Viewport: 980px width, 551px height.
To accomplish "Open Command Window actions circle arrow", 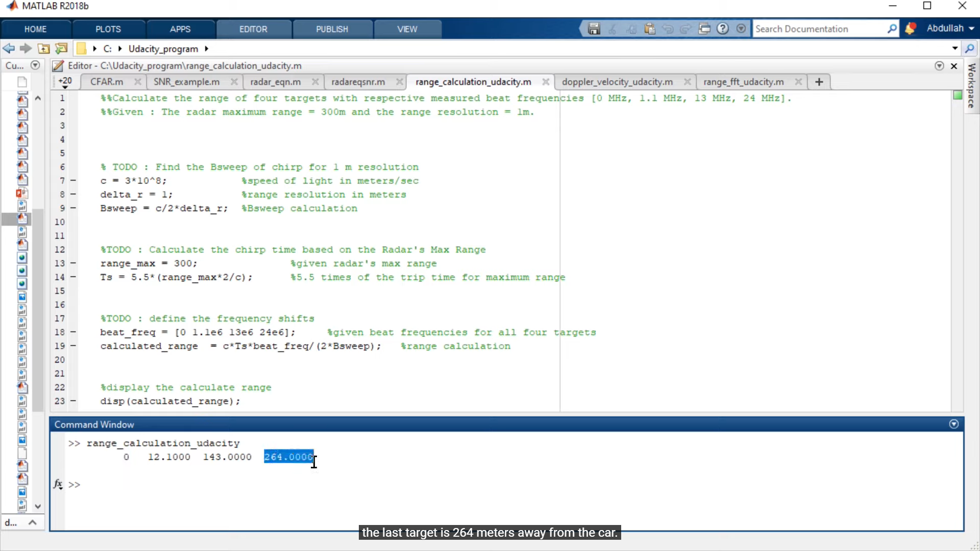I will (954, 424).
